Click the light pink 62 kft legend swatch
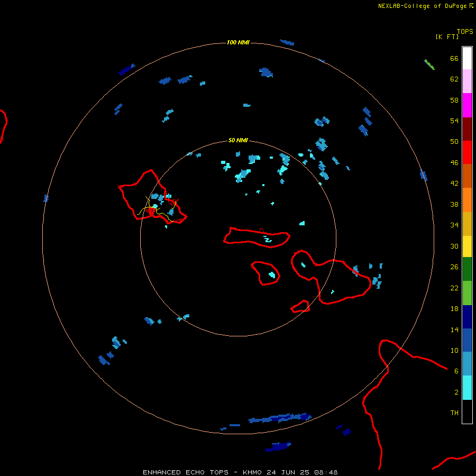Screen dimensions: 476x476 (x=467, y=81)
